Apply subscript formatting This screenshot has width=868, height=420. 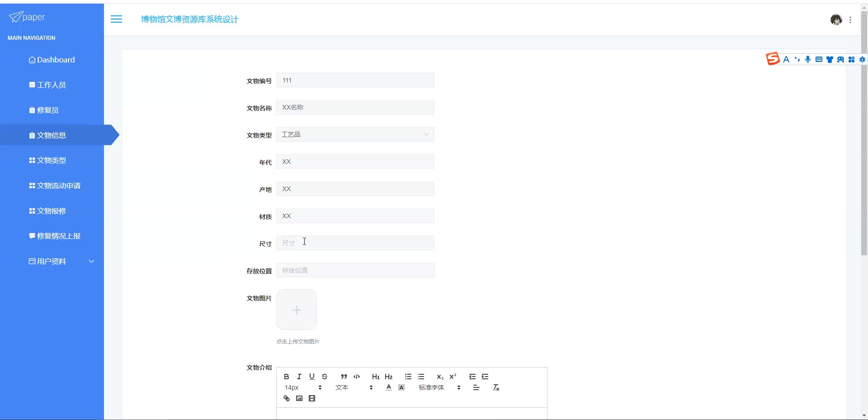(440, 377)
